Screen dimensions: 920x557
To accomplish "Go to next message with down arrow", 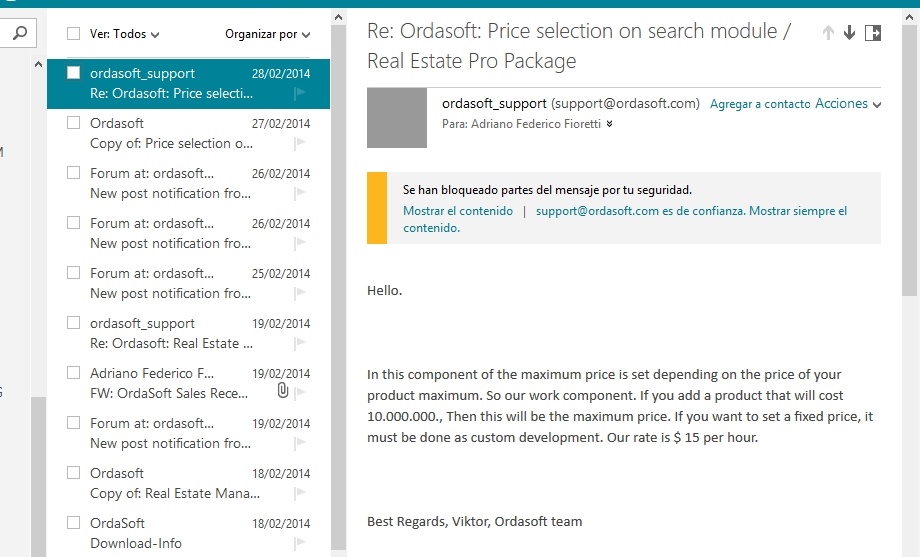I will point(849,33).
